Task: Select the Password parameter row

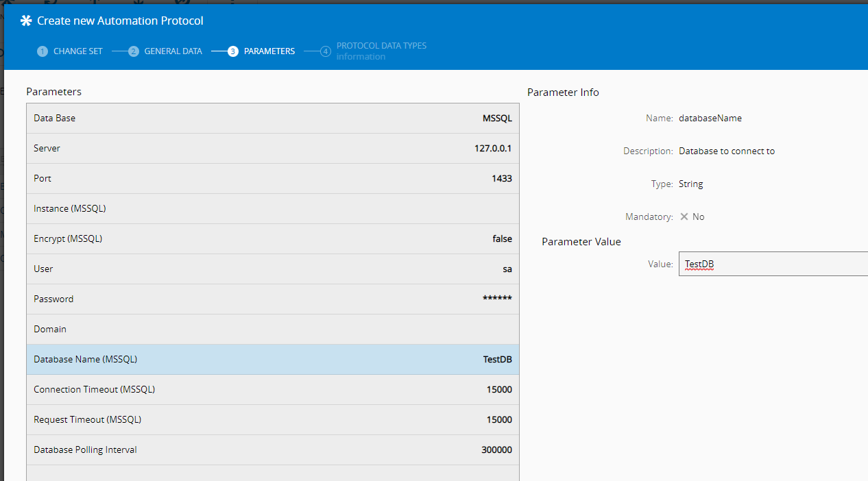Action: coord(273,299)
